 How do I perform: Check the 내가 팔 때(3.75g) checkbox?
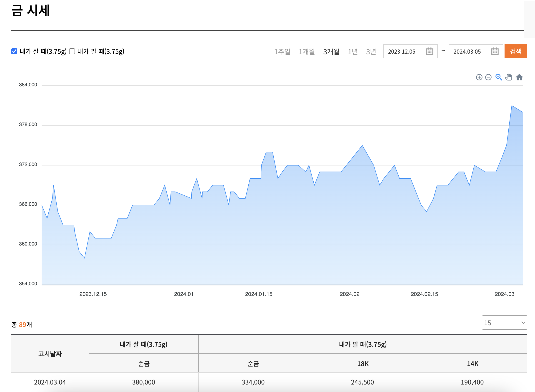click(x=72, y=51)
